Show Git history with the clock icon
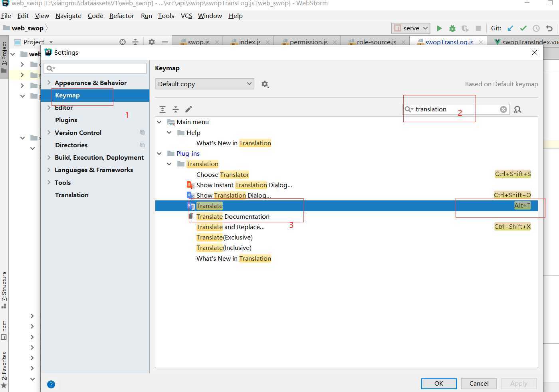559x392 pixels. [536, 28]
